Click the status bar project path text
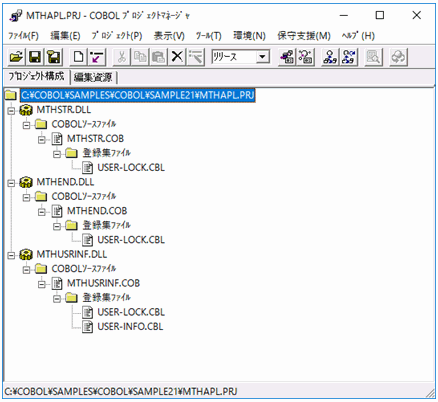This screenshot has width=438, height=402. [x=121, y=391]
